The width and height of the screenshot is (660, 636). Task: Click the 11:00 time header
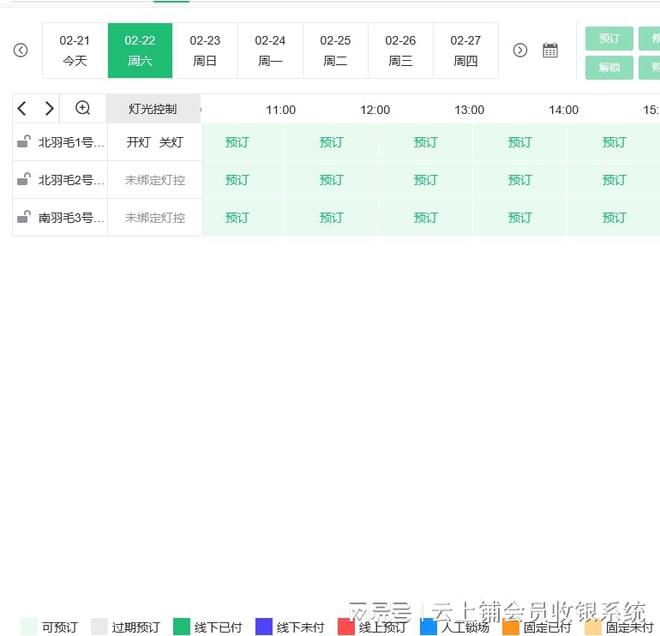pyautogui.click(x=281, y=110)
